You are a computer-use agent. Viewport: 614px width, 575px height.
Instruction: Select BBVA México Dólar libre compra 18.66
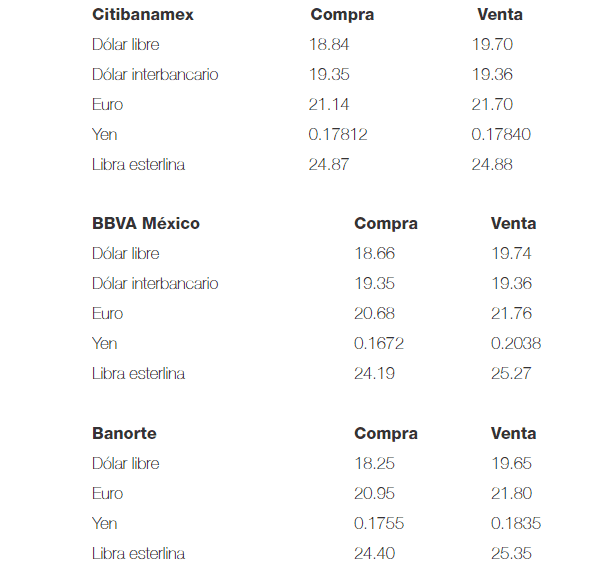(374, 254)
